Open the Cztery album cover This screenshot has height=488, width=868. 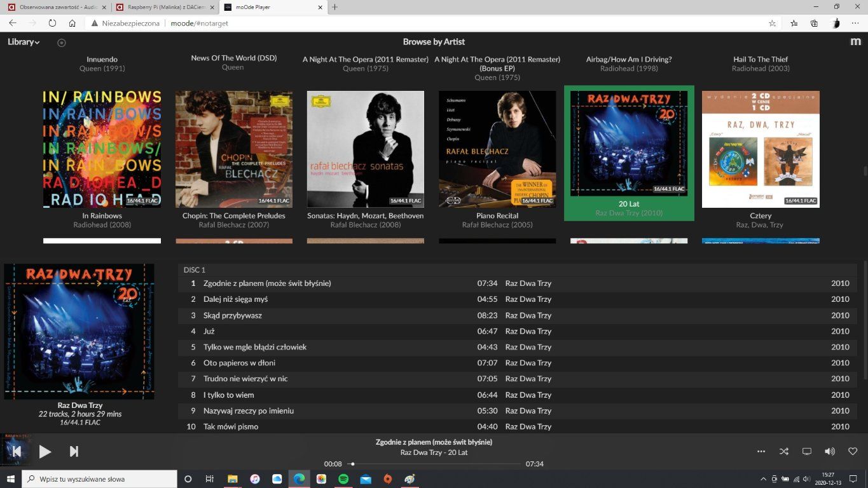click(x=761, y=149)
